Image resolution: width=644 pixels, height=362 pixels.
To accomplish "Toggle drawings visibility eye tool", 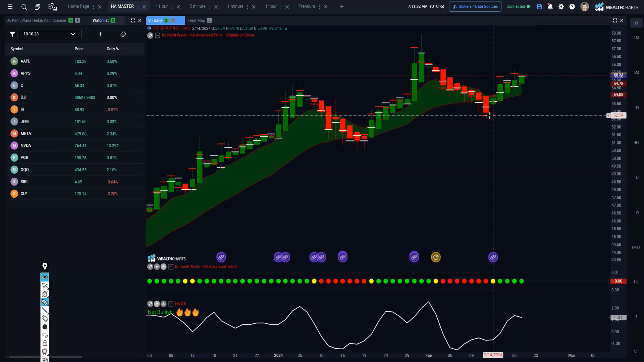I will pos(45,277).
